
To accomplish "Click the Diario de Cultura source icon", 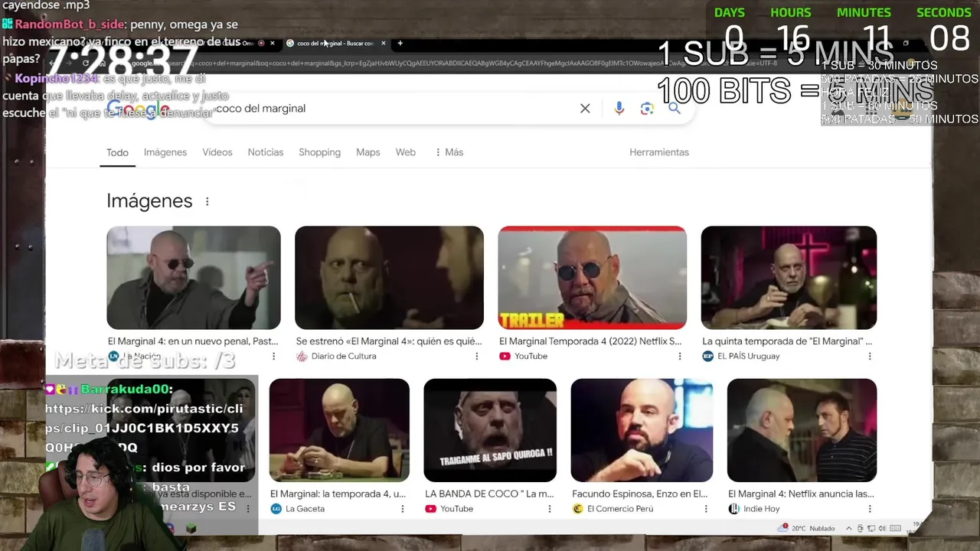I will click(302, 357).
